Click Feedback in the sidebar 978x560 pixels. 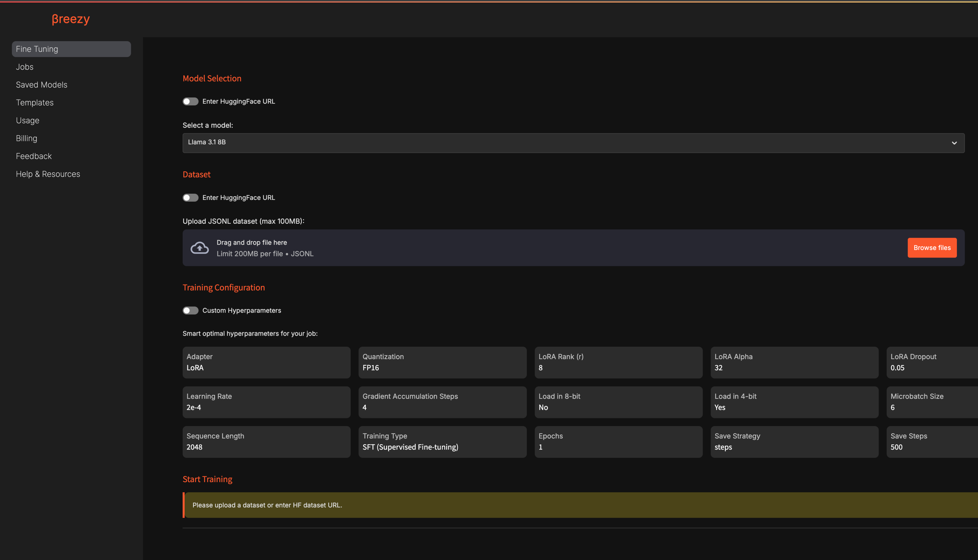33,156
